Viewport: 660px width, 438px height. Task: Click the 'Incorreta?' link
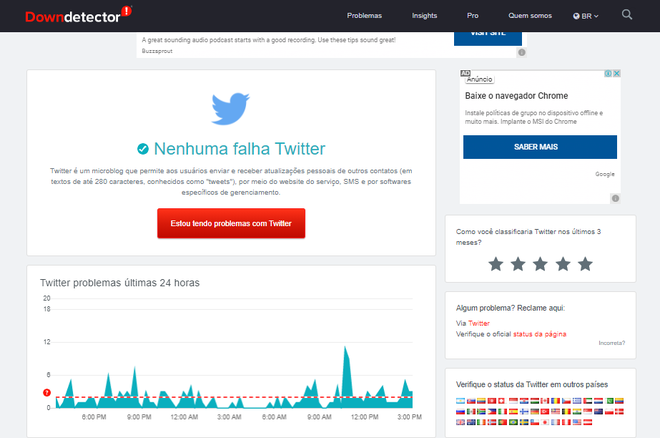click(612, 343)
